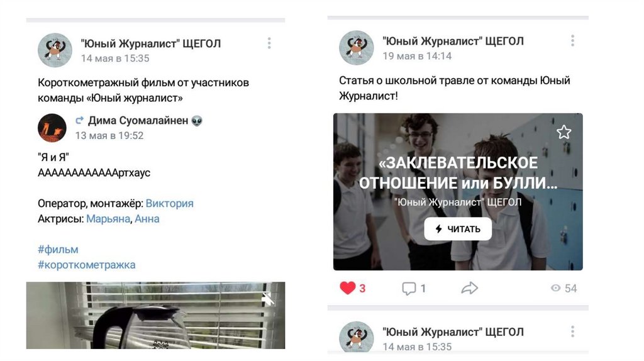The height and width of the screenshot is (361, 644).
Task: Open the group avatar on the 19 May post
Action: click(356, 48)
